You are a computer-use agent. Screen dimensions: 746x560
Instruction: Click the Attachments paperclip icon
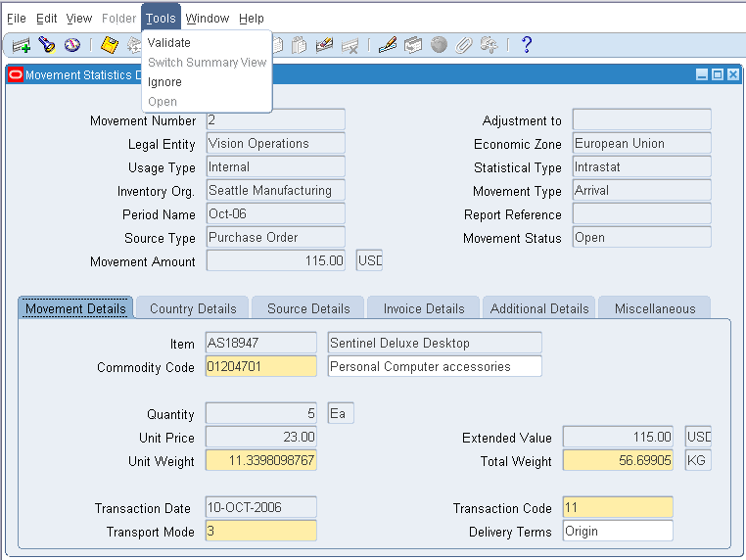pyautogui.click(x=464, y=45)
